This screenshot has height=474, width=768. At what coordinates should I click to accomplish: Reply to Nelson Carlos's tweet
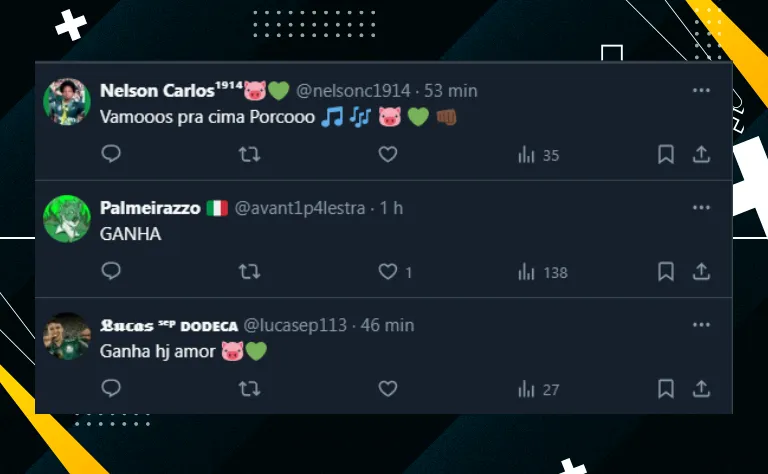[111, 154]
